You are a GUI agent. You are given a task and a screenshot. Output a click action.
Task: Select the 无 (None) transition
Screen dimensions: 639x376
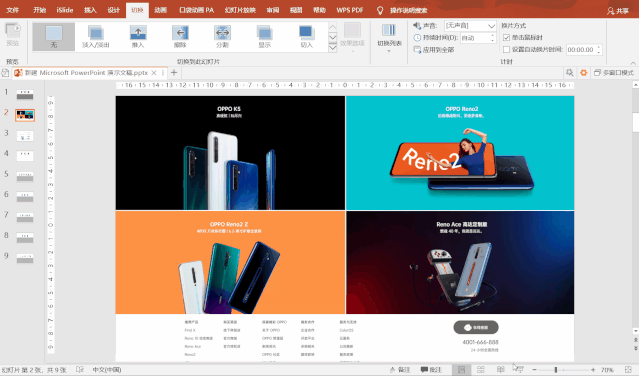point(54,37)
